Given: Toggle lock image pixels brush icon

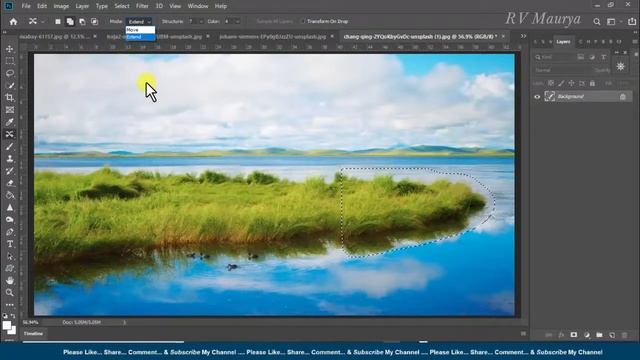Looking at the screenshot, I should (561, 83).
